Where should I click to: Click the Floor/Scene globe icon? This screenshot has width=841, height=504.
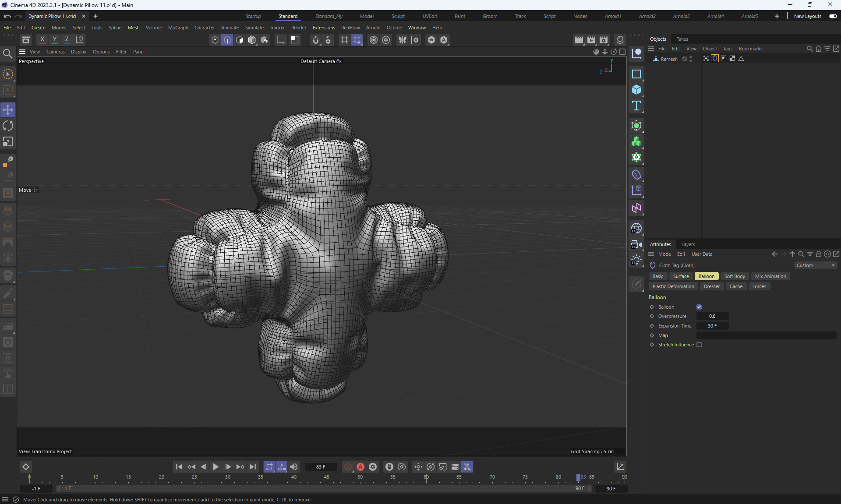(x=636, y=228)
